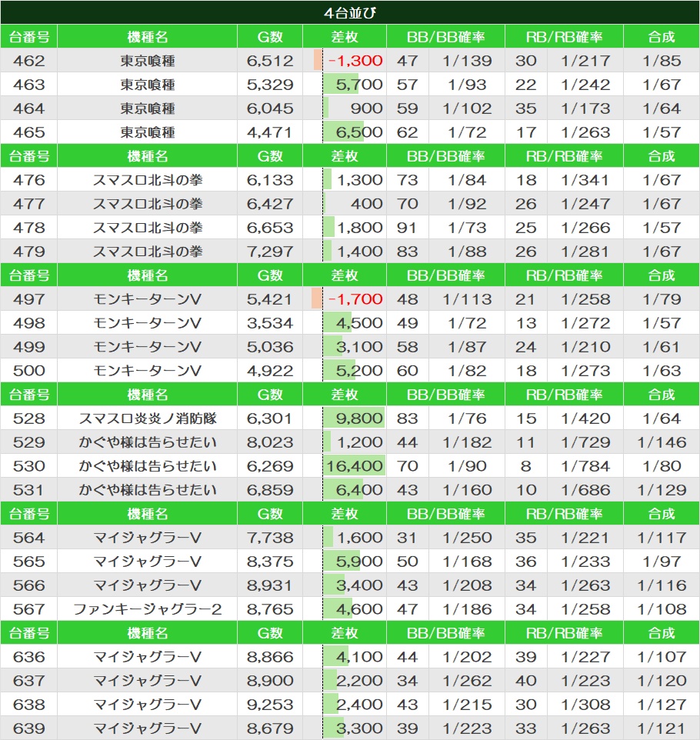The width and height of the screenshot is (700, 740).
Task: Select BB rate 1/139
Action: (467, 61)
